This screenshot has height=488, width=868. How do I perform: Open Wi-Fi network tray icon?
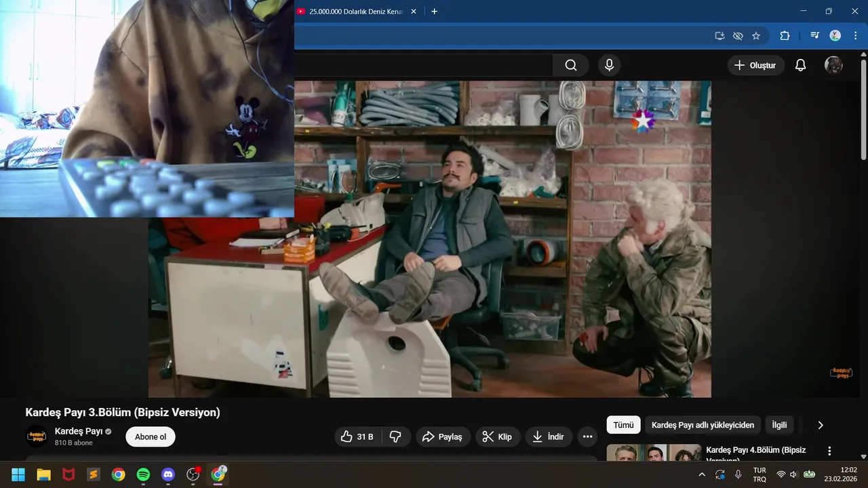[x=781, y=474]
